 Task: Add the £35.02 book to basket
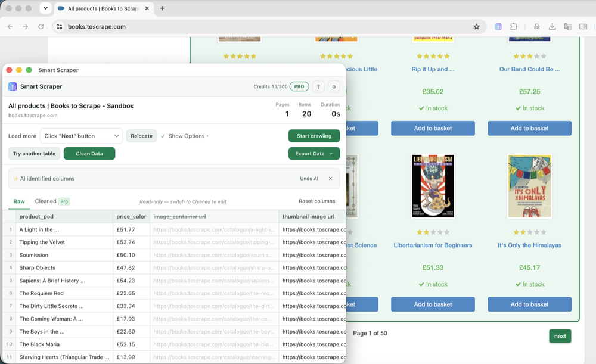(433, 129)
